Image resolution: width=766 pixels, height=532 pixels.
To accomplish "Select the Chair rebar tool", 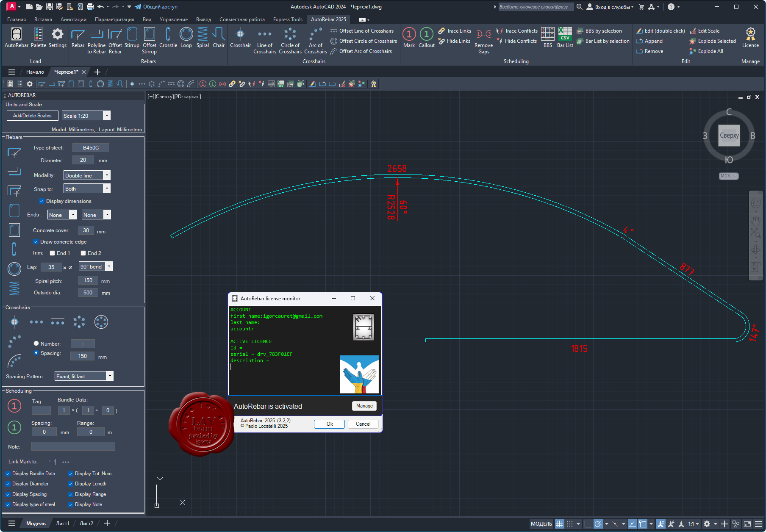I will (x=219, y=37).
